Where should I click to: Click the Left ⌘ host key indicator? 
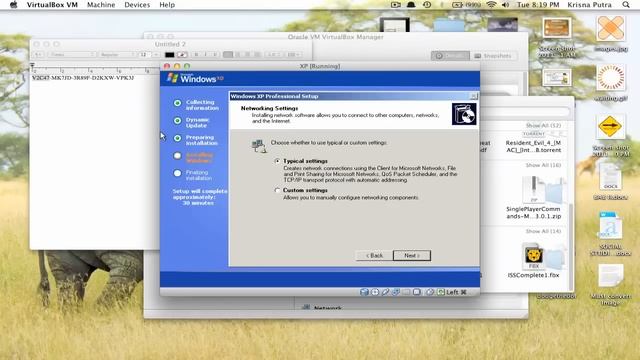click(x=456, y=292)
